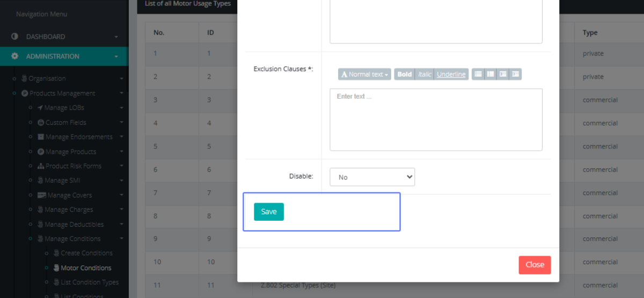Open Motor Conditions menu item

[86, 268]
